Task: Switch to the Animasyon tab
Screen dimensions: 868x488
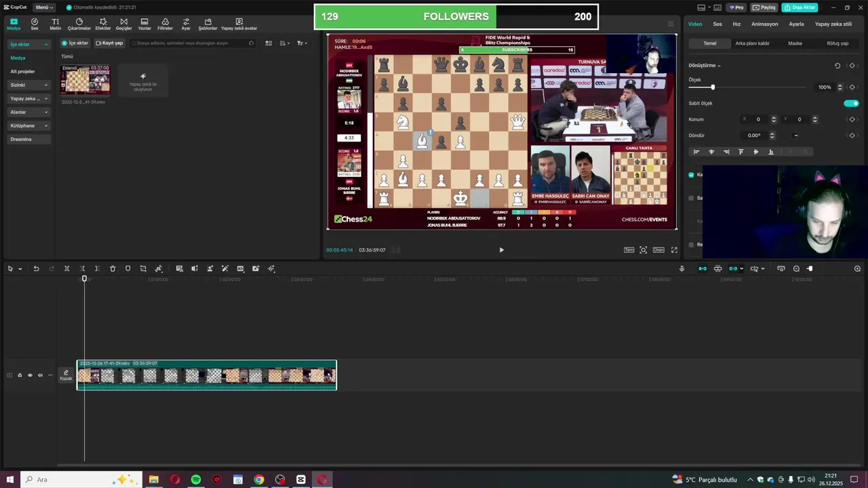Action: tap(765, 24)
